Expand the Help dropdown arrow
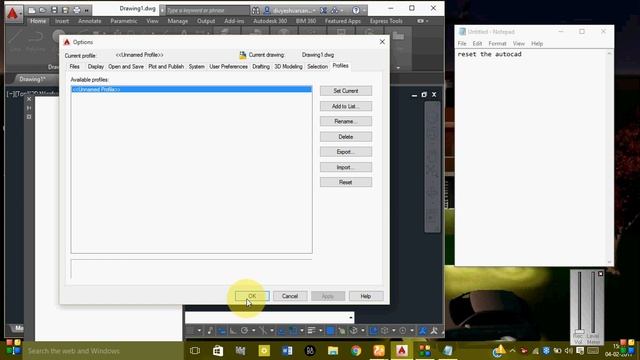 point(364,10)
